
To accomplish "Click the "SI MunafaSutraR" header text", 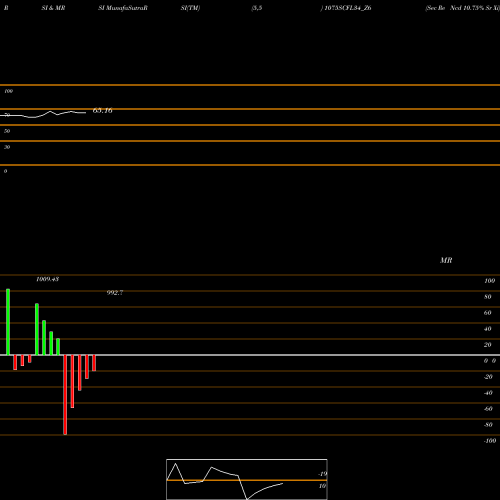I will [x=123, y=8].
